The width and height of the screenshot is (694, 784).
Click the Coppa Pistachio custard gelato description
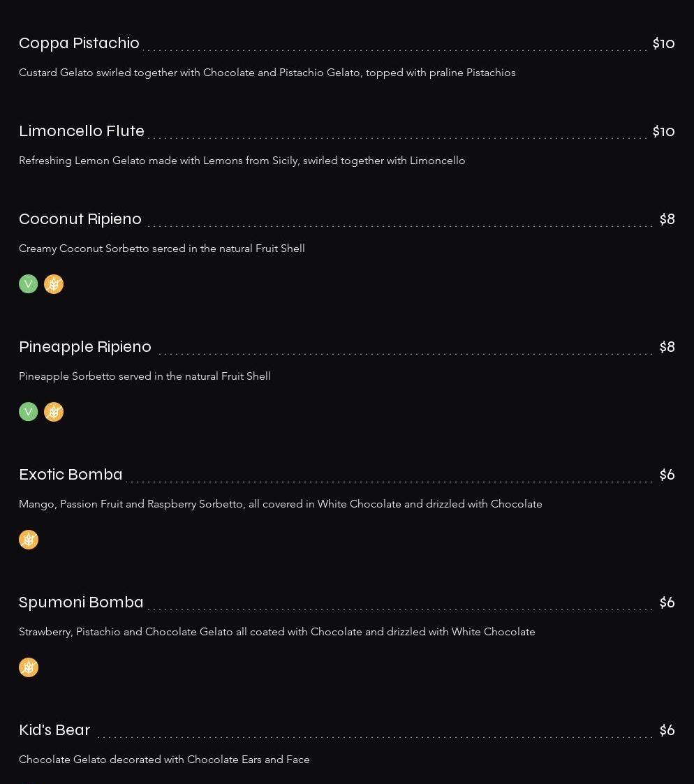click(267, 73)
